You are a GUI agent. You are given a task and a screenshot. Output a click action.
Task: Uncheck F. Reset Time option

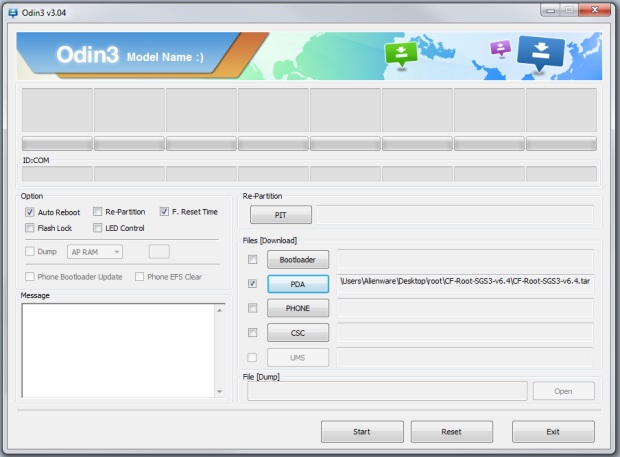[x=164, y=212]
